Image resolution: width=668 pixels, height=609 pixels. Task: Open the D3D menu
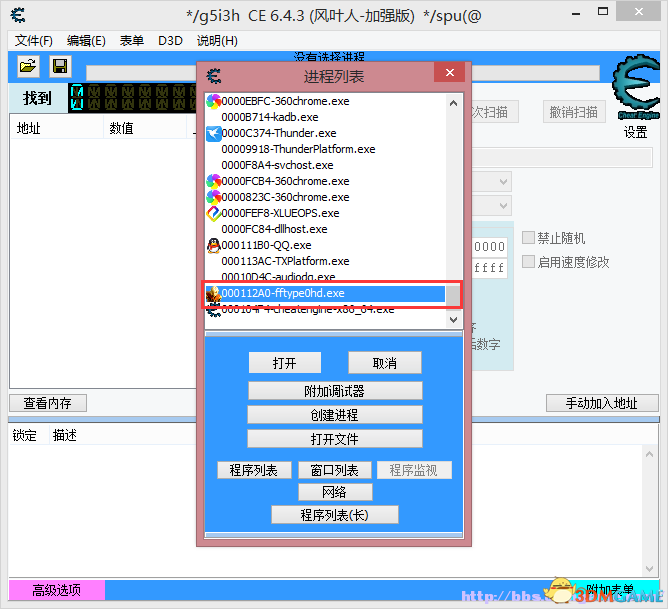click(x=170, y=41)
